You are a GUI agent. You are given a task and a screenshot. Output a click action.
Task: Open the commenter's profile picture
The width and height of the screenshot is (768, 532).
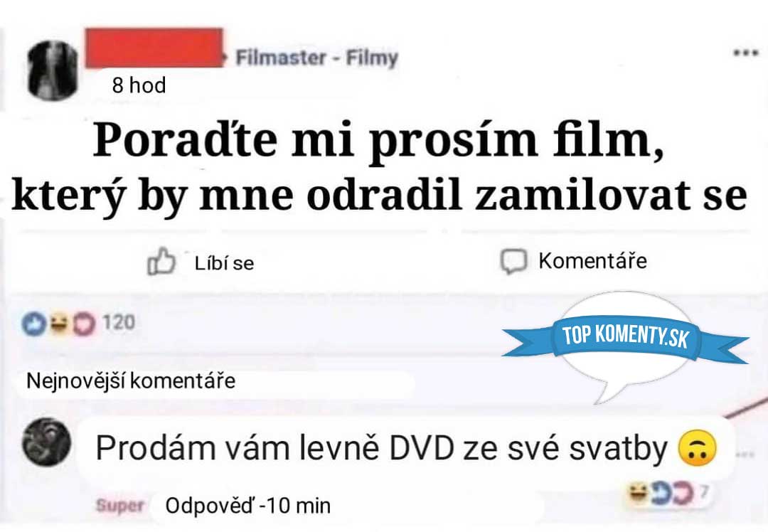(47, 442)
